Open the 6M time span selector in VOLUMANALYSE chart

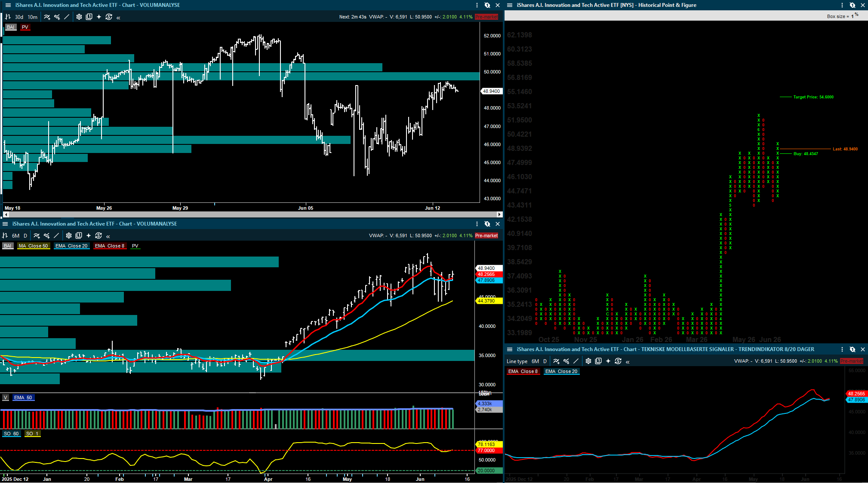16,236
